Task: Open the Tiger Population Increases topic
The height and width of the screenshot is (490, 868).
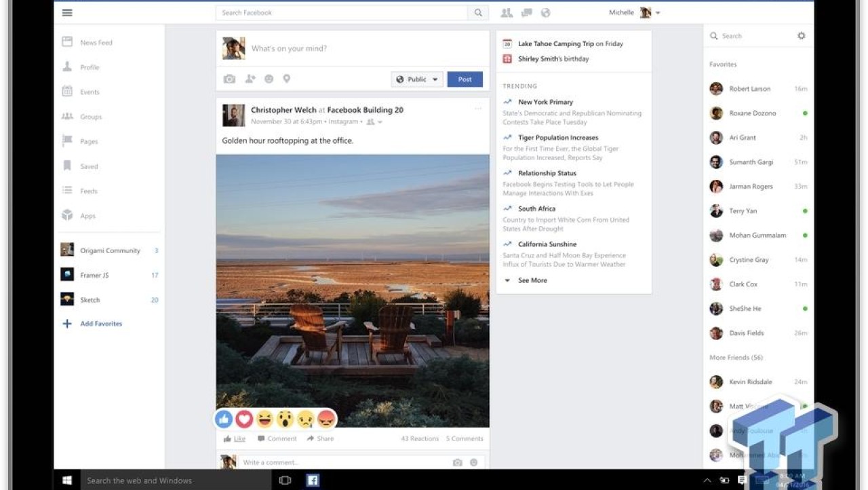Action: point(558,138)
